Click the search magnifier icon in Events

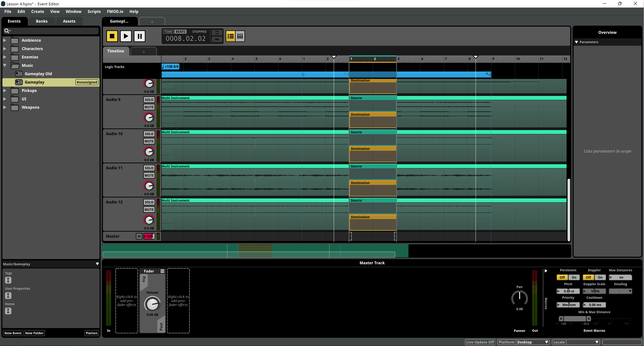click(x=7, y=31)
